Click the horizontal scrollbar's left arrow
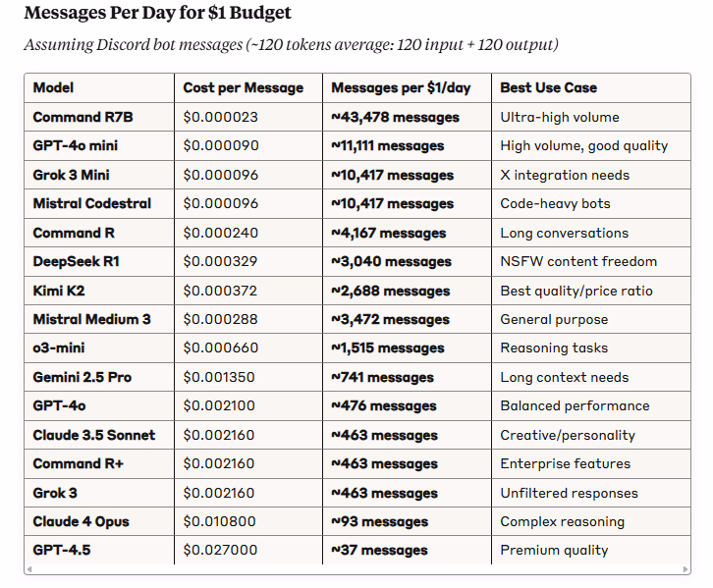 29,568
